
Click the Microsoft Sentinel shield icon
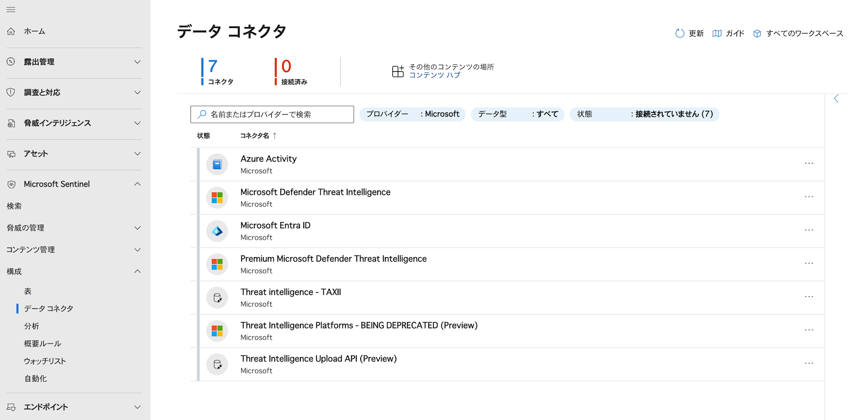pos(11,184)
